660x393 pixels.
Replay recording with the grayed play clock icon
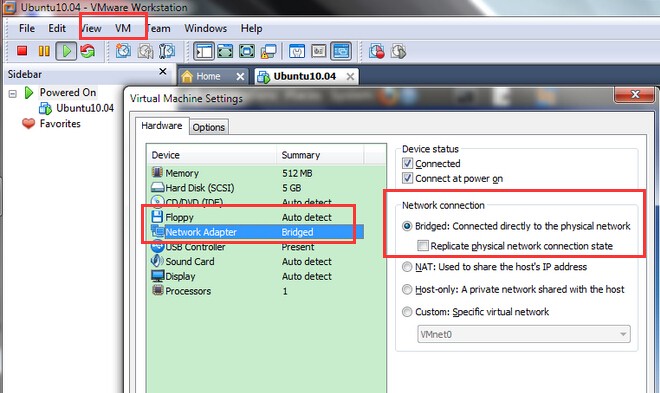click(x=398, y=51)
